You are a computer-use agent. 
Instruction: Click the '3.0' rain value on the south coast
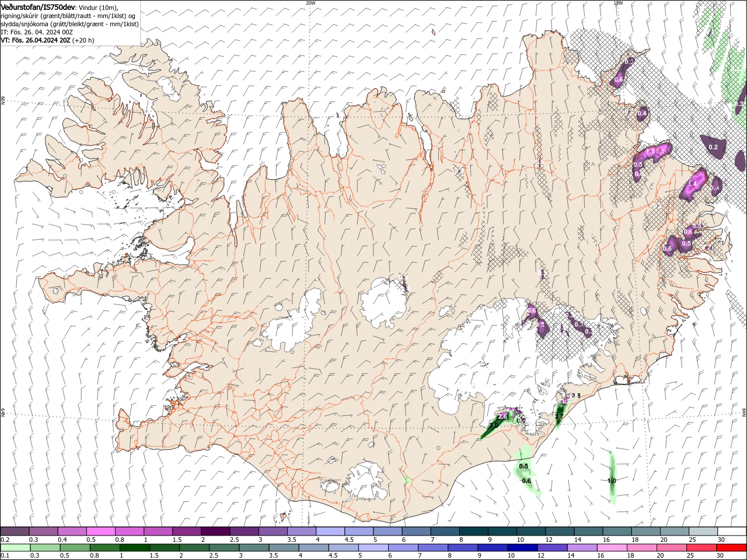[494, 426]
